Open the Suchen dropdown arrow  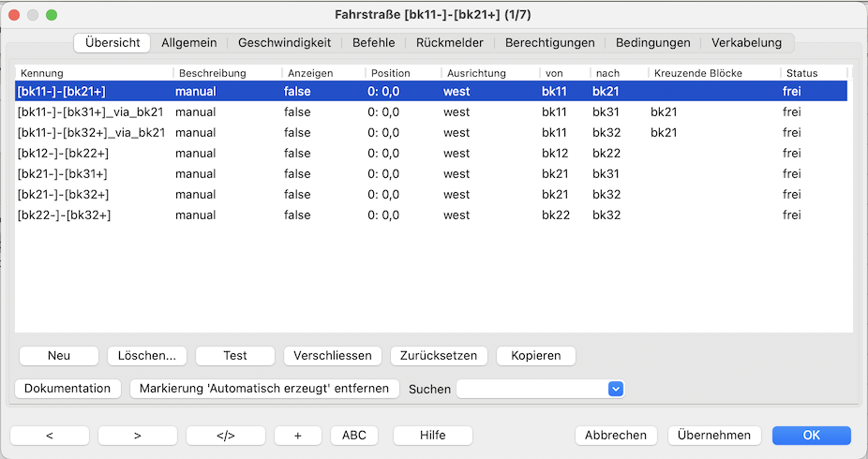615,389
